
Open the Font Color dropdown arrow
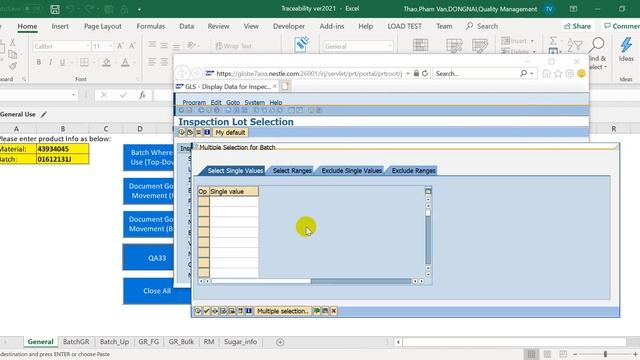click(x=134, y=62)
